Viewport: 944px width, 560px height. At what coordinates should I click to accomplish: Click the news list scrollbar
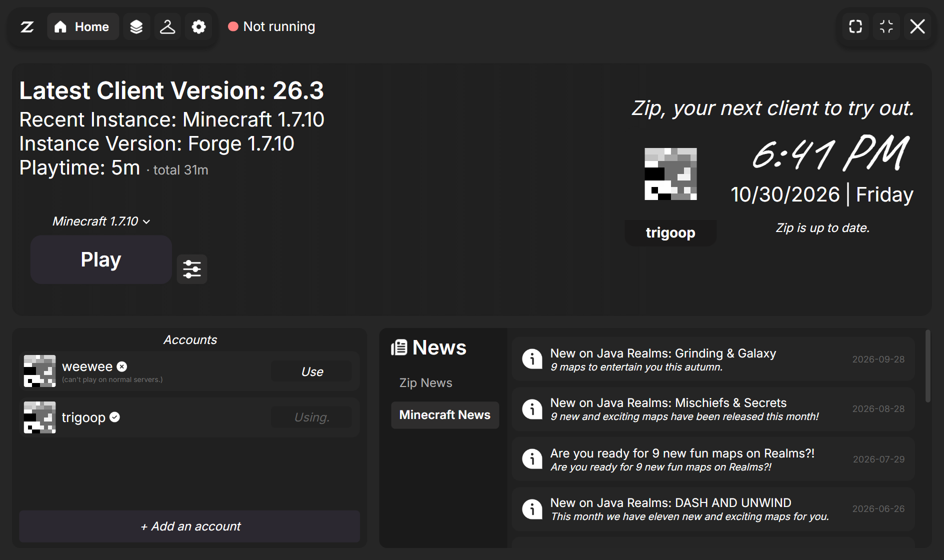[927, 366]
